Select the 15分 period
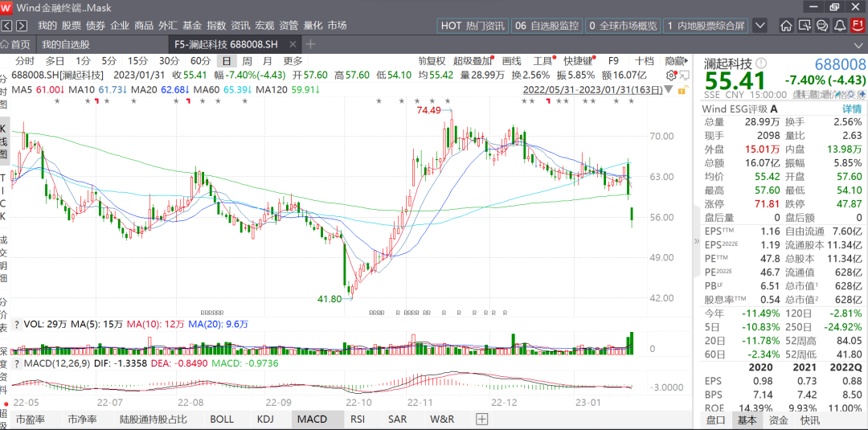868x430 pixels. (138, 61)
